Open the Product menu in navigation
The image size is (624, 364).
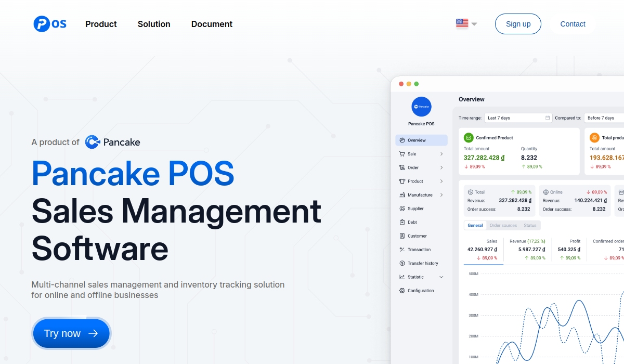coord(101,24)
